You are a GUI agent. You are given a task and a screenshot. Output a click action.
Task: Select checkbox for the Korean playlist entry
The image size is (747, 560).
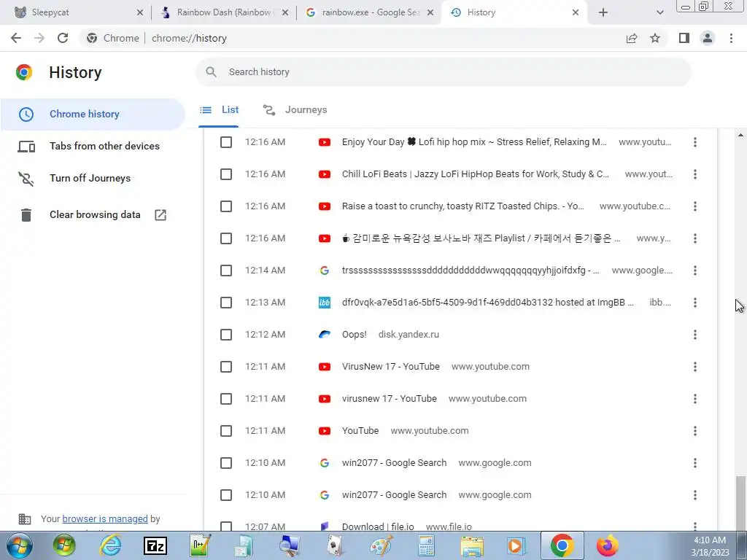(x=226, y=238)
